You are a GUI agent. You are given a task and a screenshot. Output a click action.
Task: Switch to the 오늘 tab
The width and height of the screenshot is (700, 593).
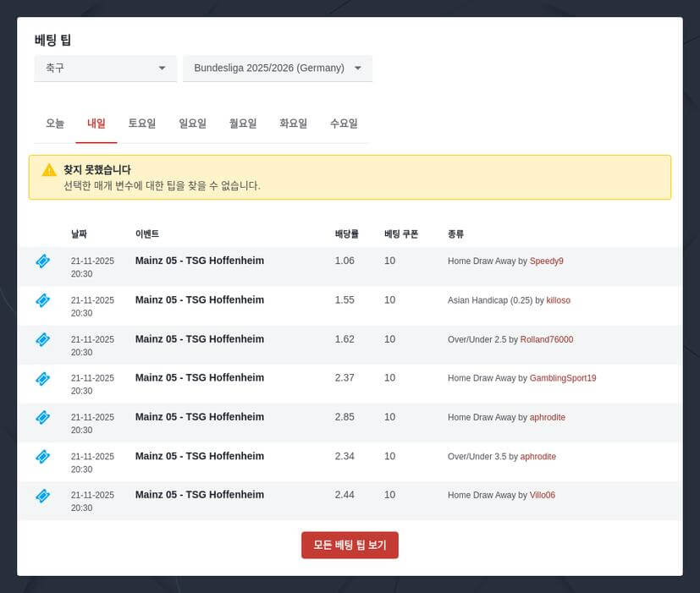55,123
